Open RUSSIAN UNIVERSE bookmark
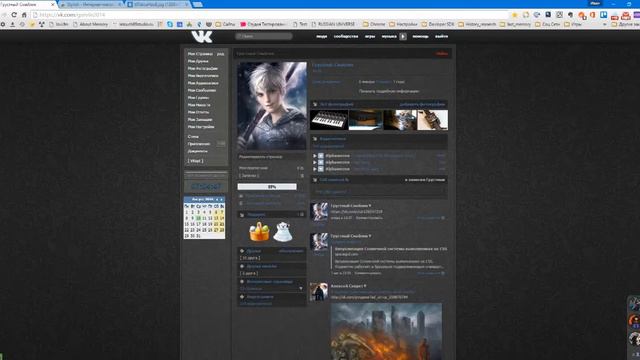This screenshot has width=640, height=360. coord(333,24)
